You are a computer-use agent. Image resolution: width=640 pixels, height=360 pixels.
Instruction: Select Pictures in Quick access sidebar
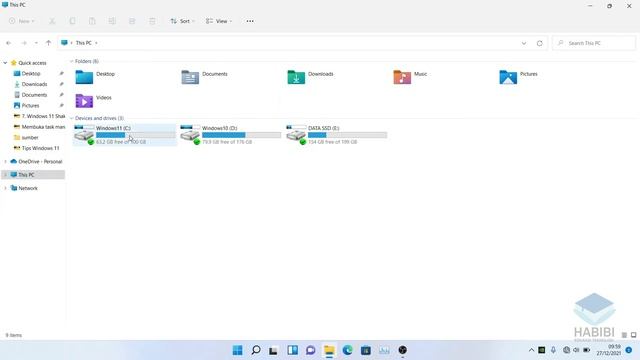[31, 105]
